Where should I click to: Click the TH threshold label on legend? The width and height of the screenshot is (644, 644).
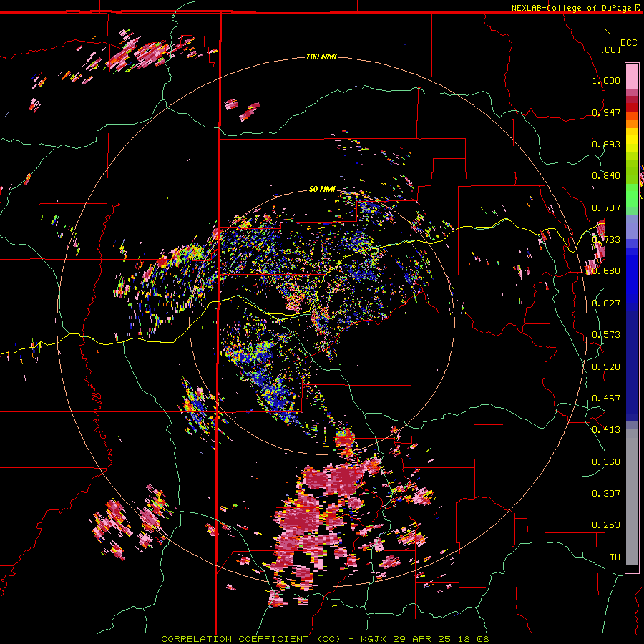point(615,557)
